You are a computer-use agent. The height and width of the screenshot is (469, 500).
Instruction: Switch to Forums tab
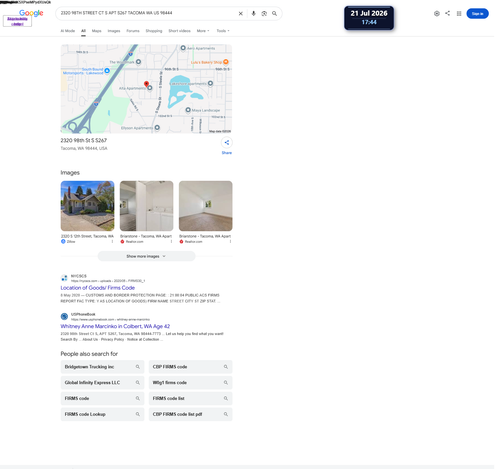pos(133,31)
